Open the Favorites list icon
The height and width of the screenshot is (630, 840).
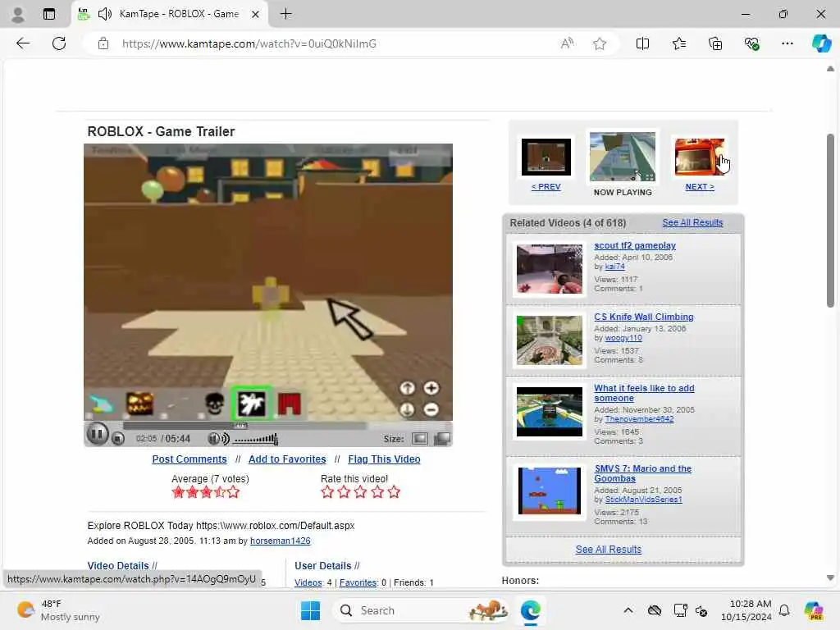click(x=678, y=43)
